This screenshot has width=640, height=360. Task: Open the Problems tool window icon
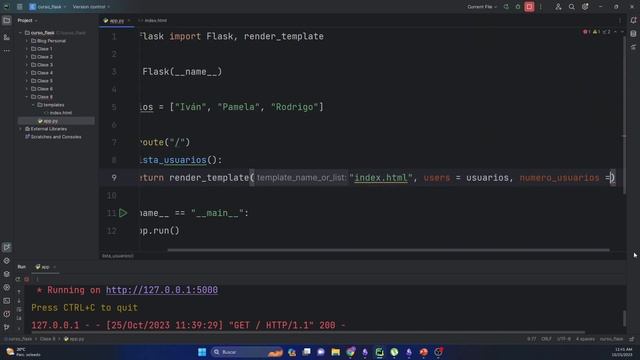[7, 314]
